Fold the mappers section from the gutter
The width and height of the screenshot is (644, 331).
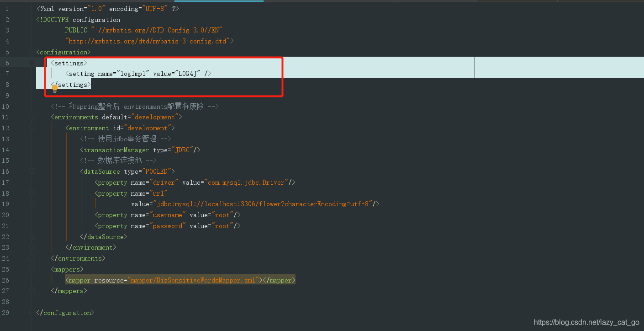coord(31,269)
